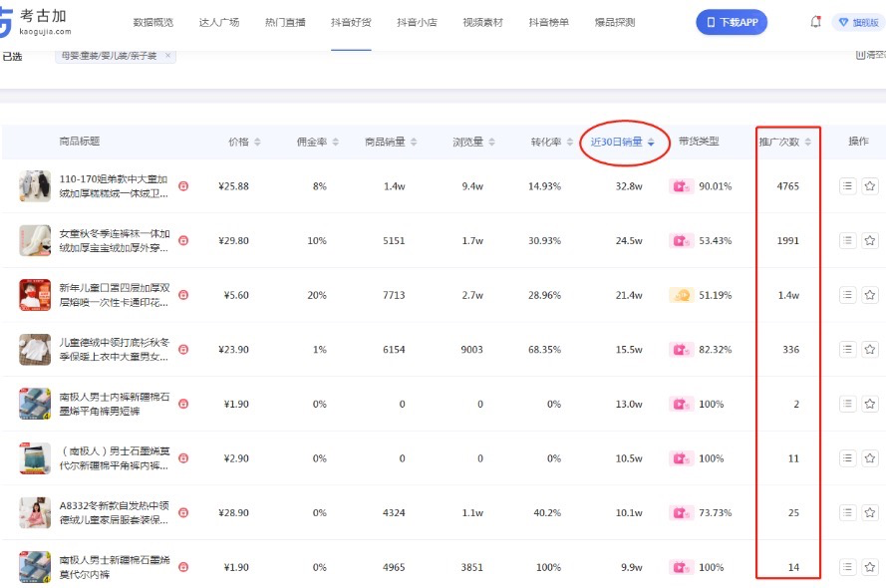Screen dimensions: 886x588
Task: Remove the 母婴童装/婴儿装/亲子装 filter tag
Action: (x=167, y=56)
